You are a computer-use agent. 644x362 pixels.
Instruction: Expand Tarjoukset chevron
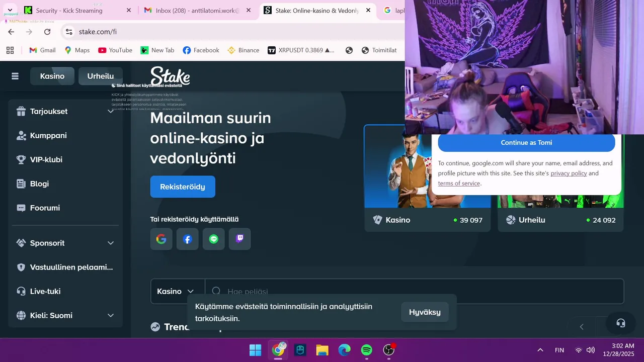[111, 111]
